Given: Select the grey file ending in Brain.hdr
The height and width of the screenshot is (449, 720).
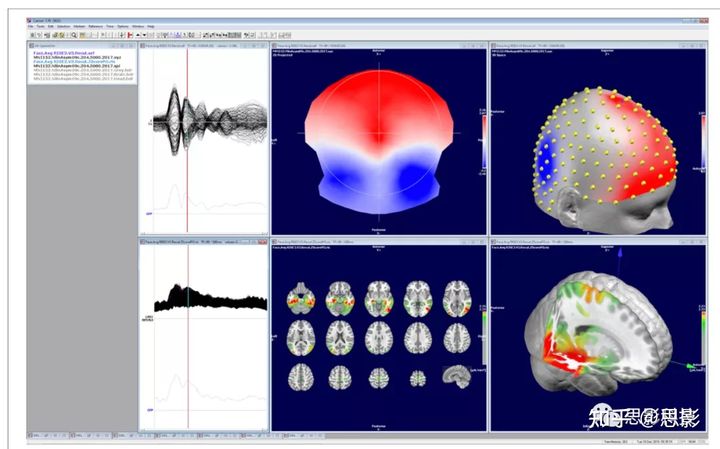Looking at the screenshot, I should pyautogui.click(x=83, y=74).
